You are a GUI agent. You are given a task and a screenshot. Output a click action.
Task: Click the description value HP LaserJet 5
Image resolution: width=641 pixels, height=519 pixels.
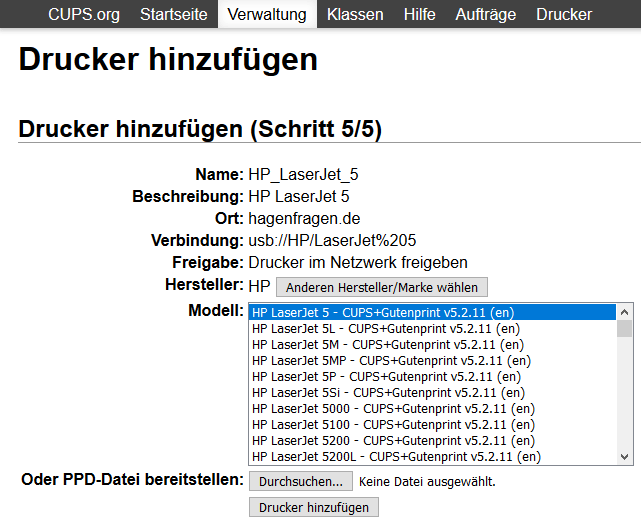pos(299,196)
